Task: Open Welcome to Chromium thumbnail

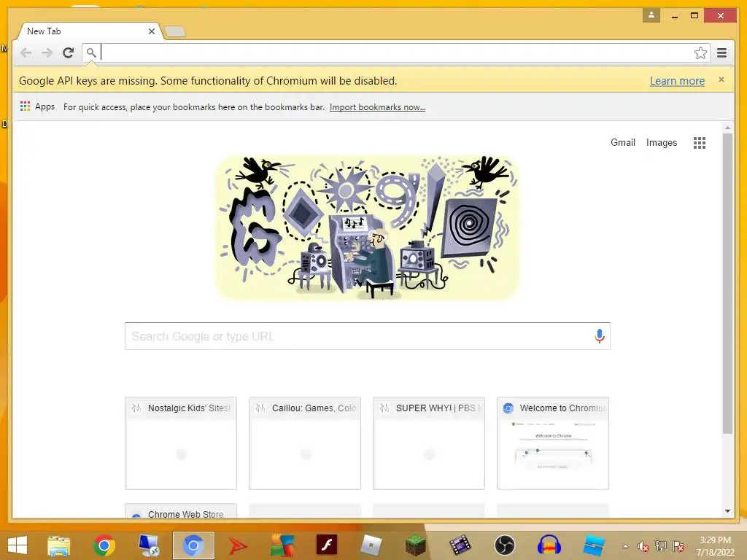Action: click(x=553, y=443)
